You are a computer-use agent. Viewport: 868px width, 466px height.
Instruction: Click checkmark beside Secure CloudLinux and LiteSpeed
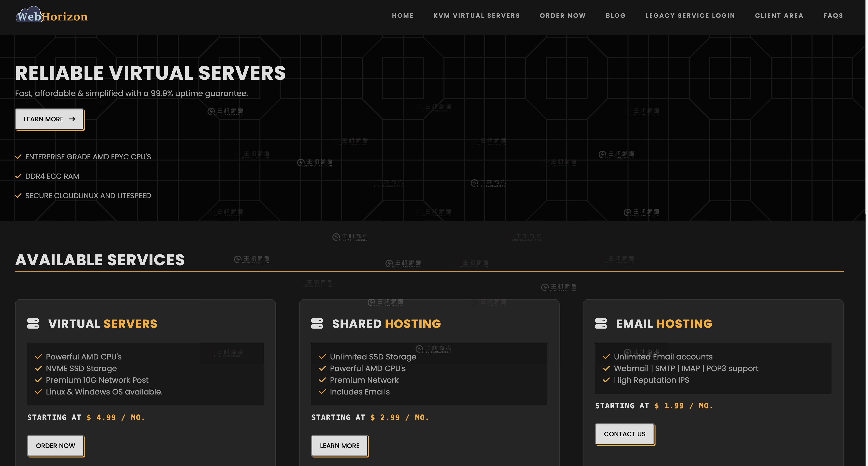pyautogui.click(x=18, y=196)
